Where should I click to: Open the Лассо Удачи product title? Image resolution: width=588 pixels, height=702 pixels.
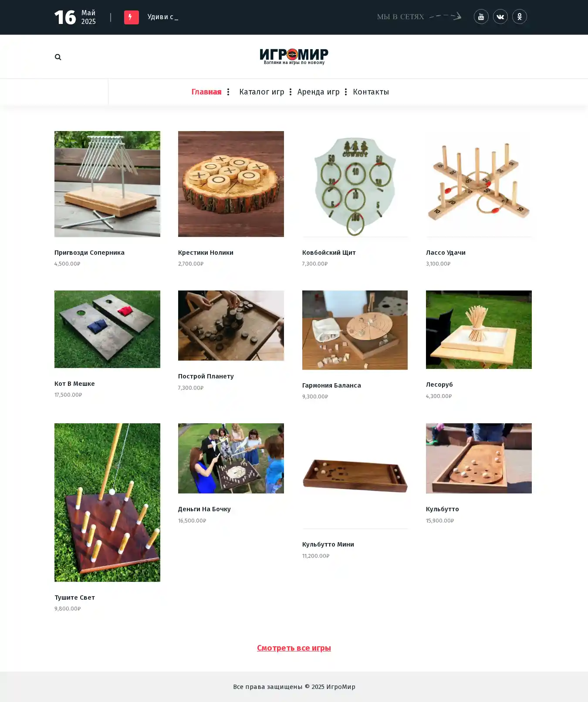446,253
